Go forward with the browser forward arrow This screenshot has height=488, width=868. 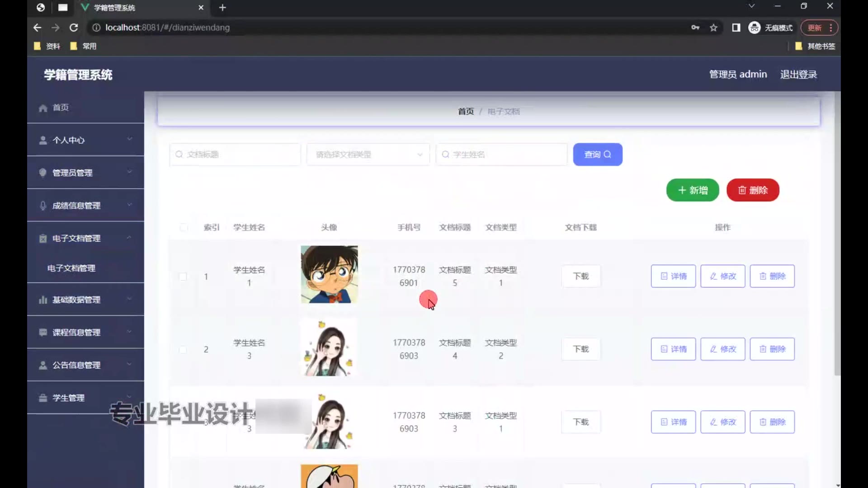[55, 28]
